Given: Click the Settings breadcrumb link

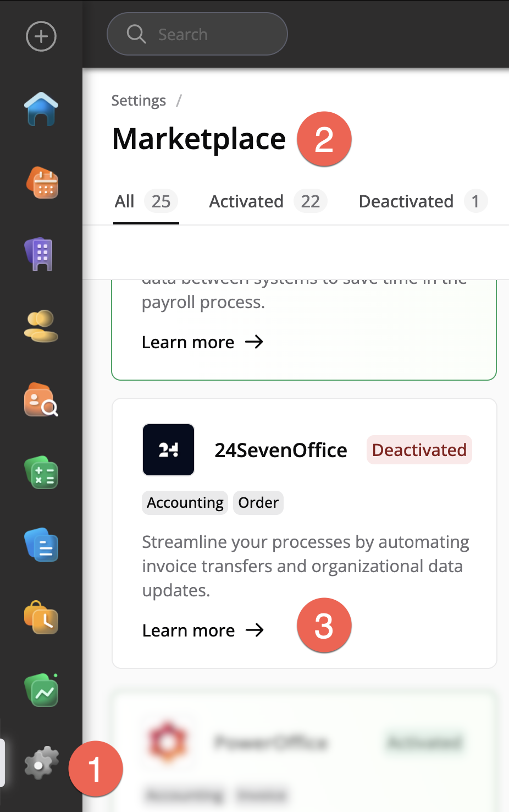Looking at the screenshot, I should (x=139, y=101).
